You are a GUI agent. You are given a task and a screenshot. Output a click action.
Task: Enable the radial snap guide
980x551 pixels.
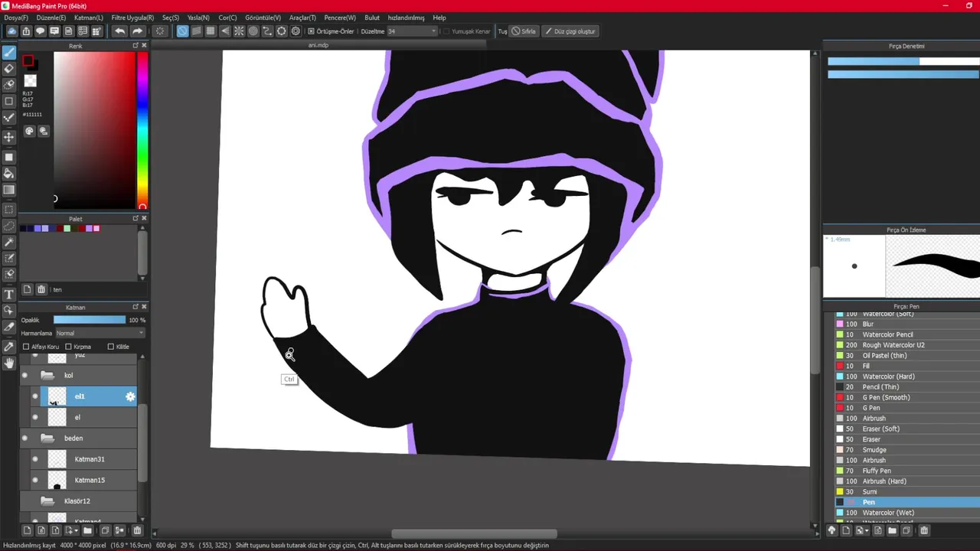tap(239, 31)
